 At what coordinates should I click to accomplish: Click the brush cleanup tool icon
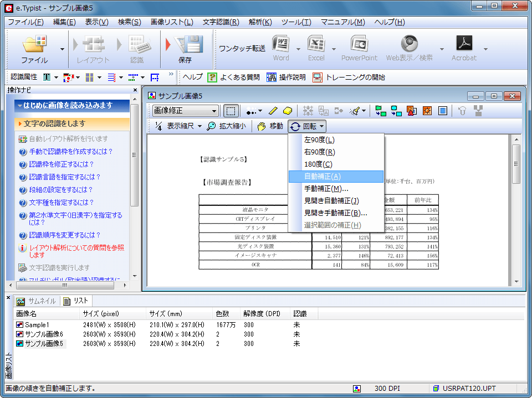[355, 111]
